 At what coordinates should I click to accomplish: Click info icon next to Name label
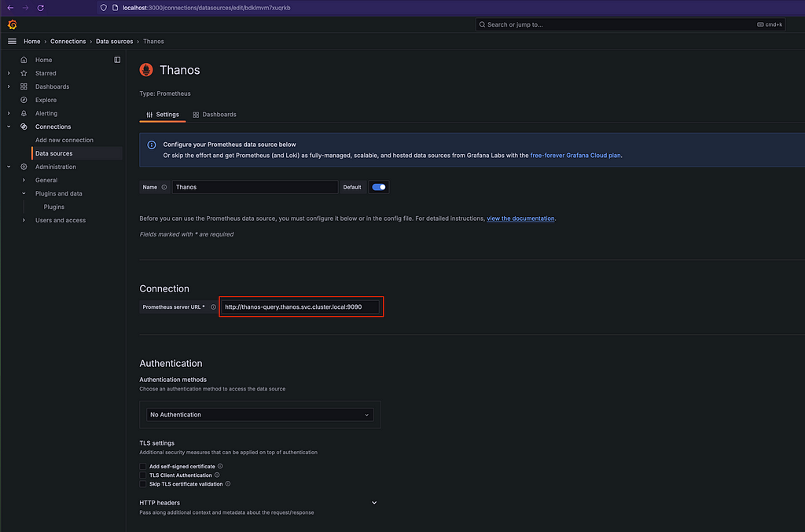pyautogui.click(x=164, y=187)
